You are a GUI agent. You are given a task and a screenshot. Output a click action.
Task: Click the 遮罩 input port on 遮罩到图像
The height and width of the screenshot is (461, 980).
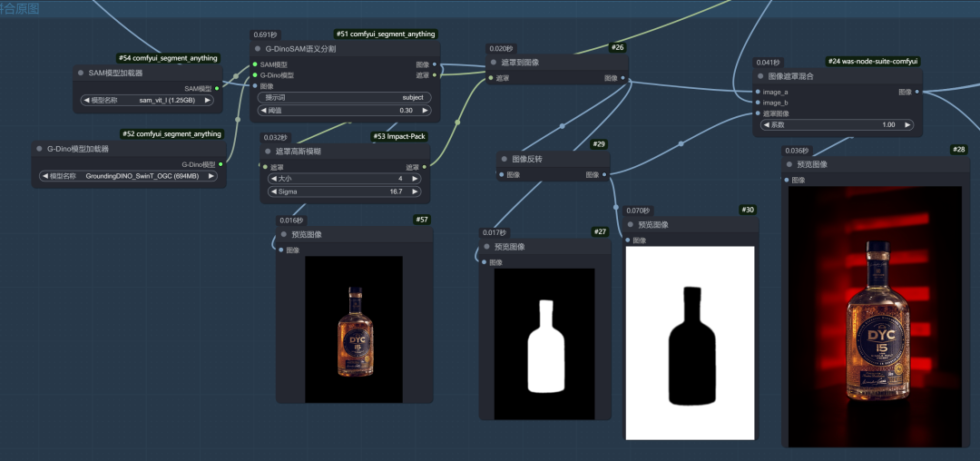click(491, 78)
